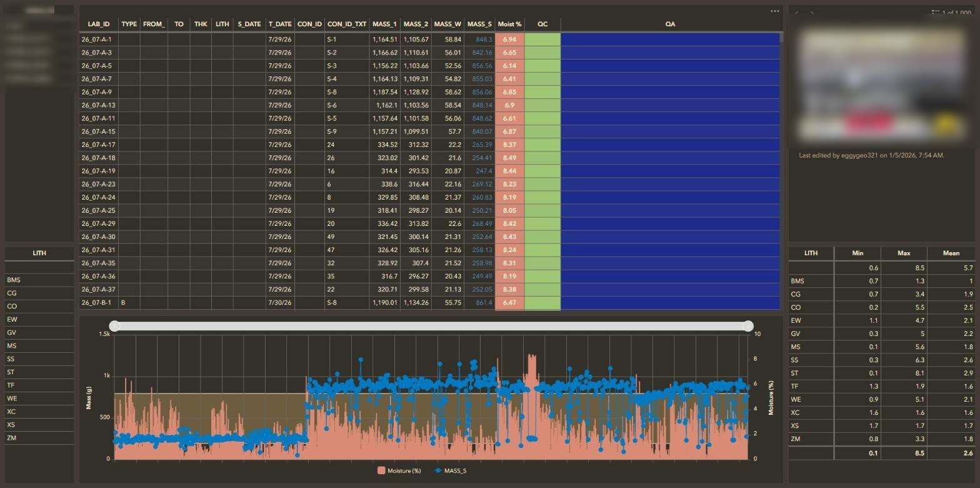Click table row 26_07-B-1
The height and width of the screenshot is (488, 980).
click(429, 303)
